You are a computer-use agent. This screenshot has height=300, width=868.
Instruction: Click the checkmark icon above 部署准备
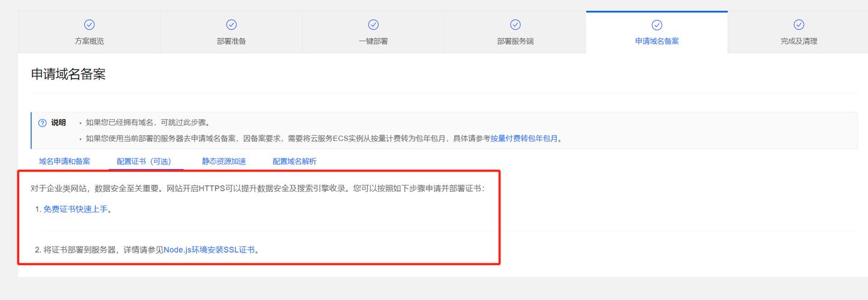(231, 25)
